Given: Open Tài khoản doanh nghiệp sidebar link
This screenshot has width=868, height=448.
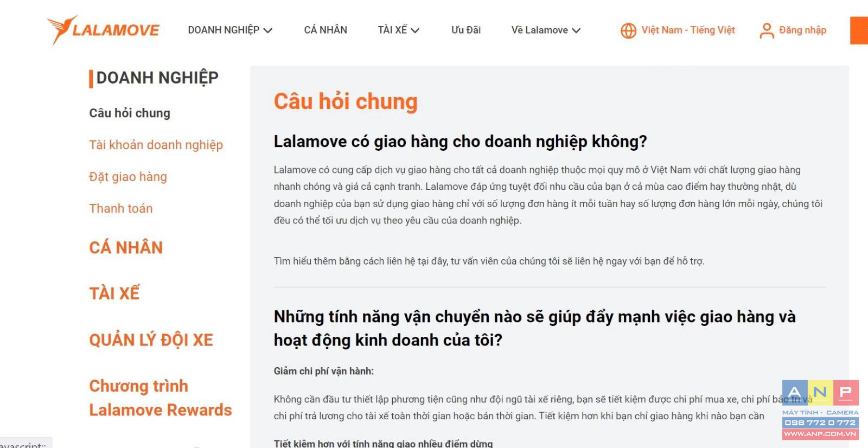Looking at the screenshot, I should (x=156, y=145).
